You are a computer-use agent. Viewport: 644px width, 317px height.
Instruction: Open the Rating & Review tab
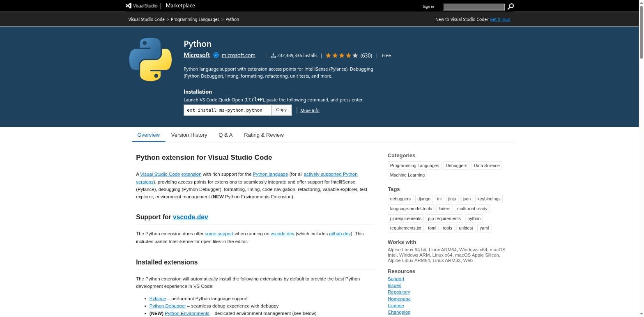[264, 135]
